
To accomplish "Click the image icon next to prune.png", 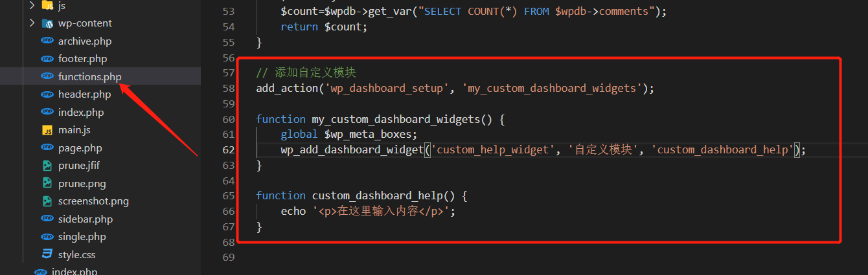I will tap(47, 183).
